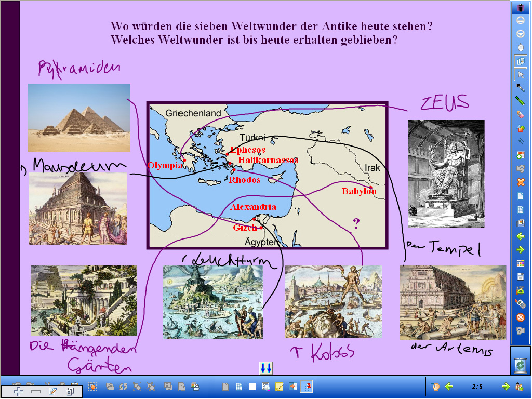Click the Alexandria label on the map
This screenshot has width=532, height=399.
pyautogui.click(x=253, y=207)
